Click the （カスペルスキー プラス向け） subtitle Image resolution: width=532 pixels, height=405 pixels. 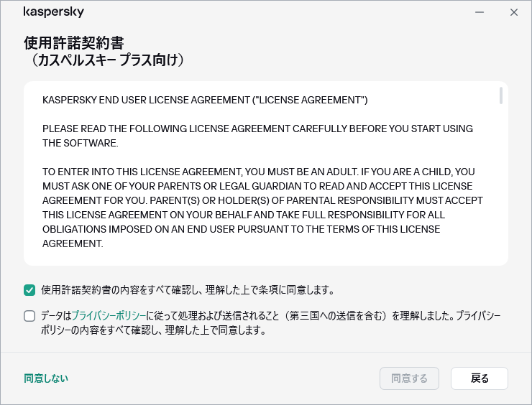coord(108,61)
